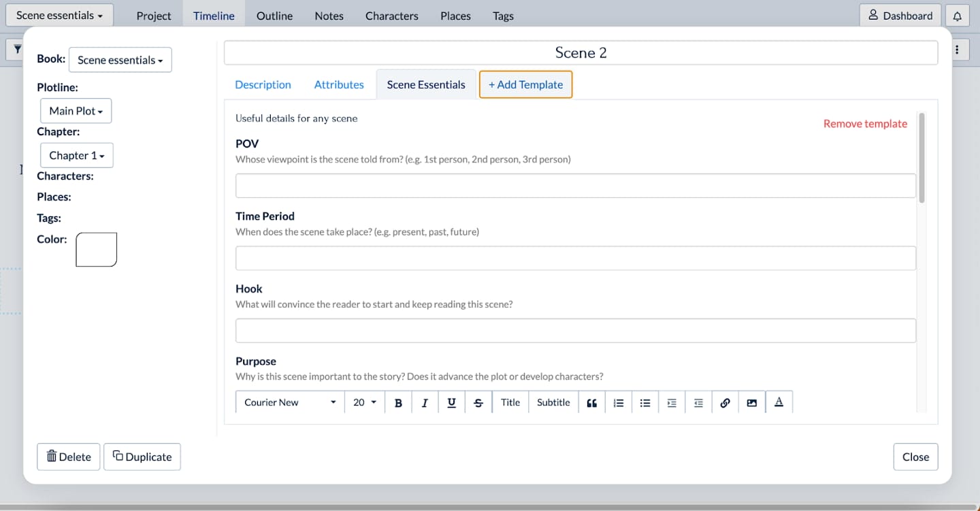
Task: Open the Courier New font family dropdown
Action: 289,402
